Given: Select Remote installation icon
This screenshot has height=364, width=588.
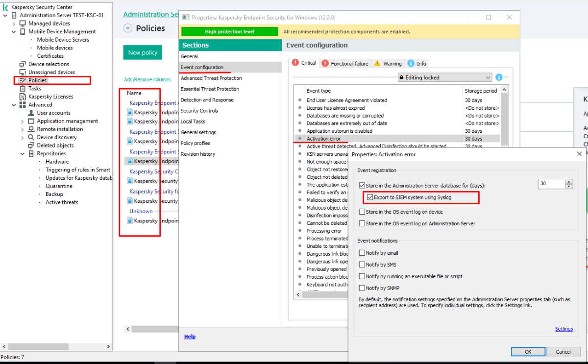Looking at the screenshot, I should coord(31,129).
